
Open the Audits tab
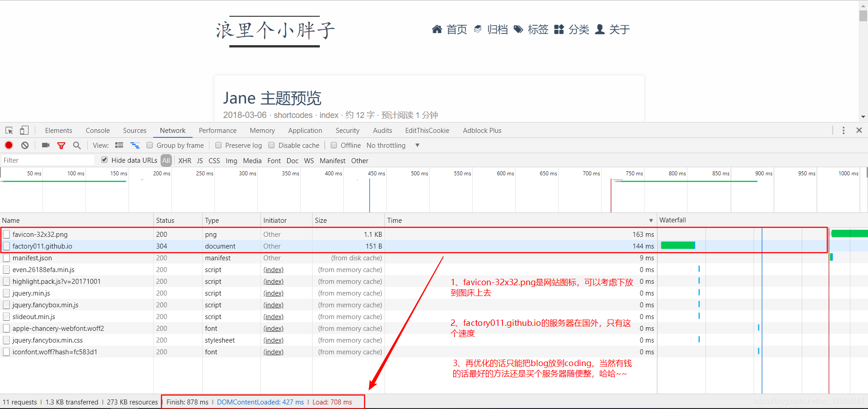pos(383,131)
